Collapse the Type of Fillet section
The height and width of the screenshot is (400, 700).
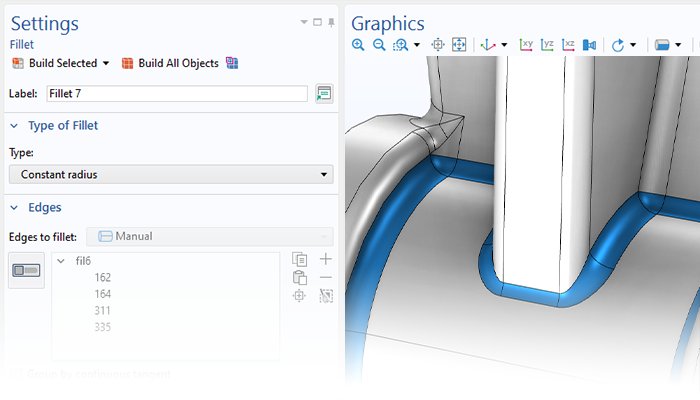point(14,126)
